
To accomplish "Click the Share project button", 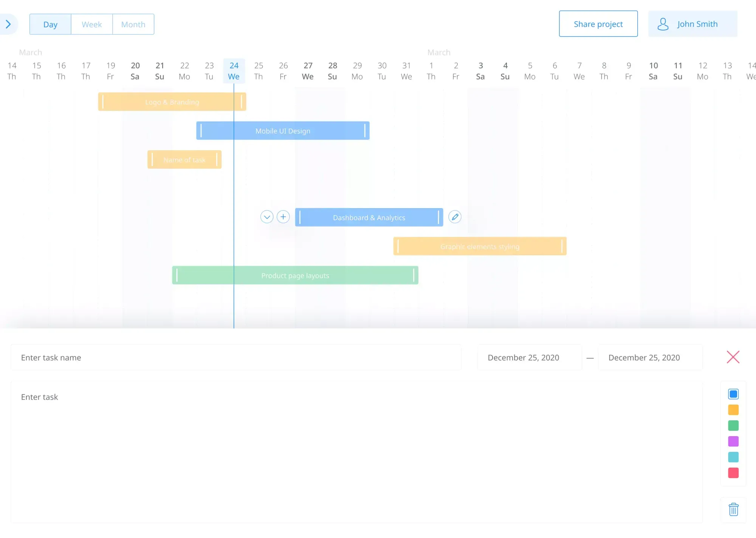I will tap(598, 23).
